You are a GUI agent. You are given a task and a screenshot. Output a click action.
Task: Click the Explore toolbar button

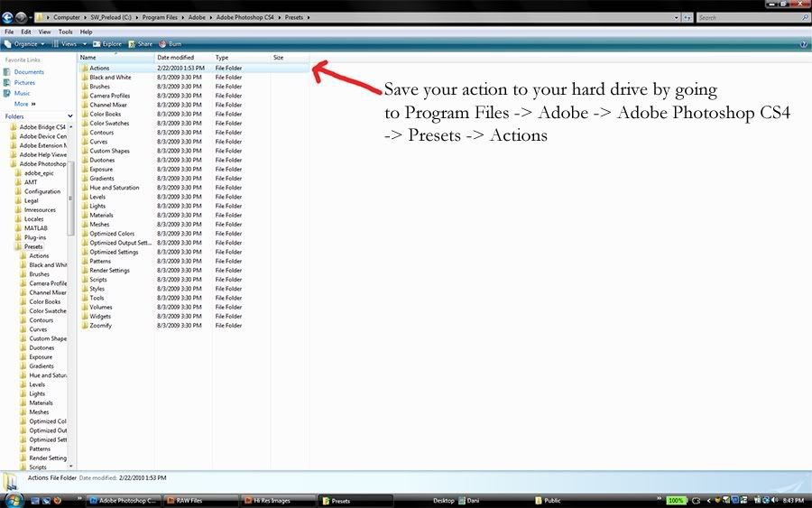click(x=107, y=43)
